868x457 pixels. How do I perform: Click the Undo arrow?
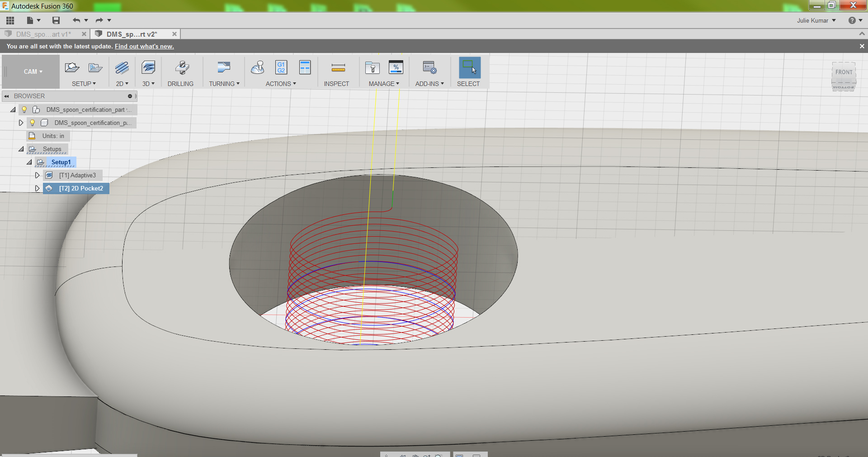click(76, 20)
